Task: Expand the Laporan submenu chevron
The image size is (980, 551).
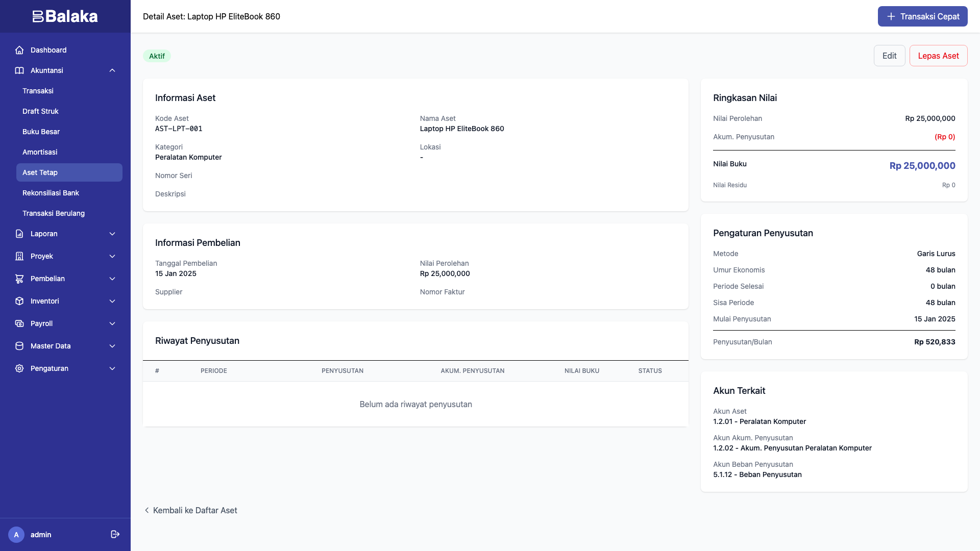Action: 112,234
